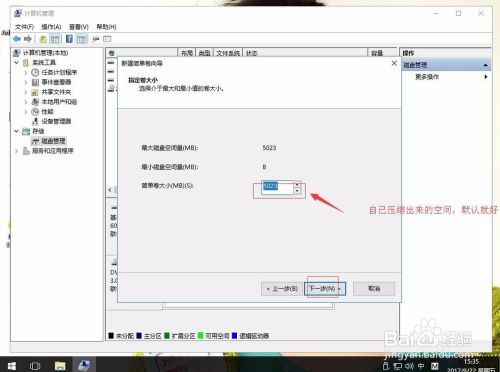Click the network tray icon
Image resolution: width=500 pixels, height=372 pixels.
coord(397,366)
